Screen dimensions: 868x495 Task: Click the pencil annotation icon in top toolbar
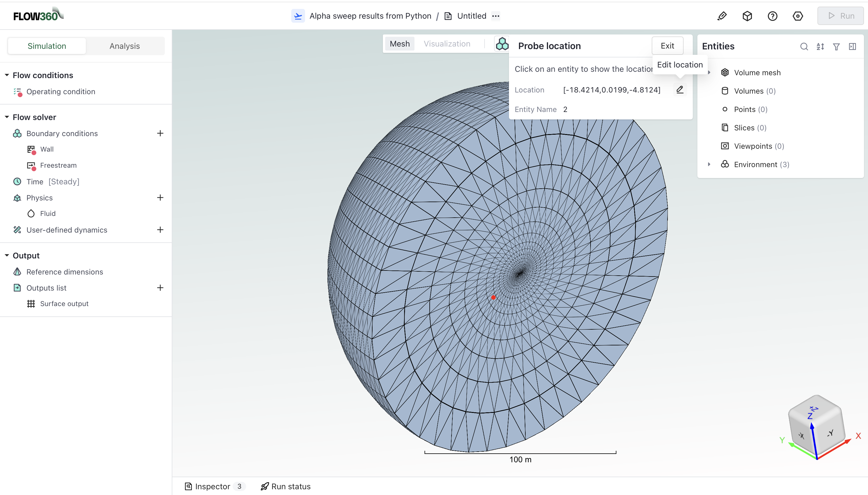pos(722,16)
